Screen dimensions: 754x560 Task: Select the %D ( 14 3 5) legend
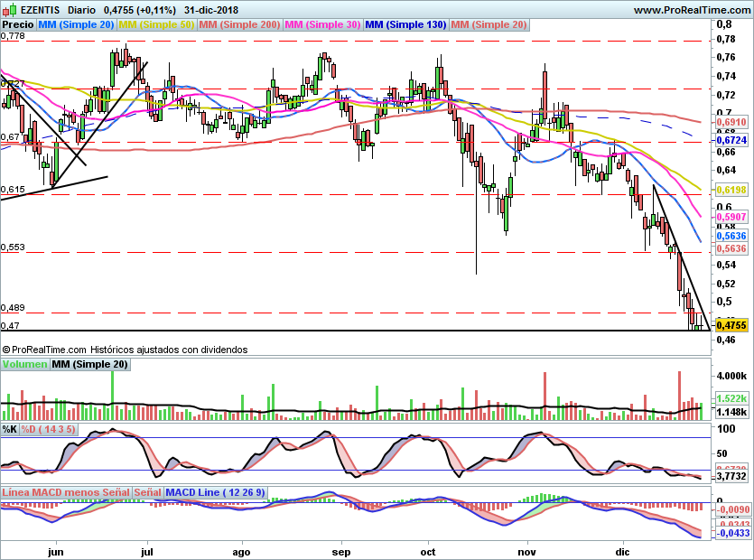pos(49,429)
